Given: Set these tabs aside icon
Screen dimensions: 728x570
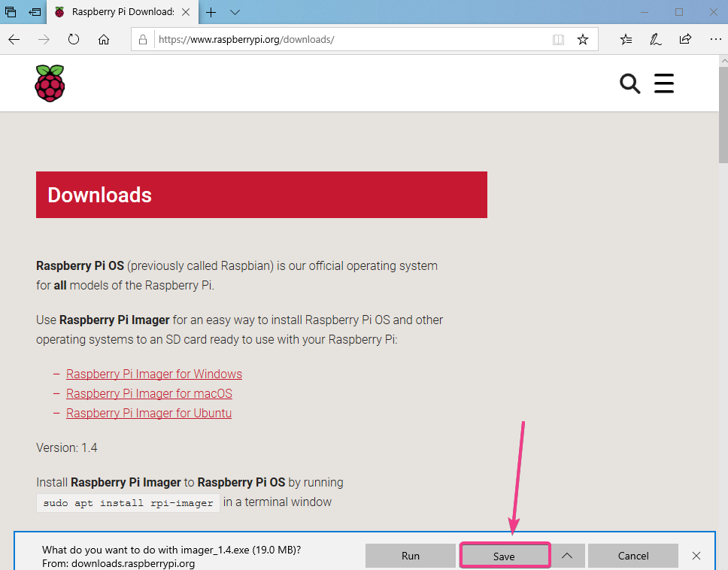Looking at the screenshot, I should 35,12.
